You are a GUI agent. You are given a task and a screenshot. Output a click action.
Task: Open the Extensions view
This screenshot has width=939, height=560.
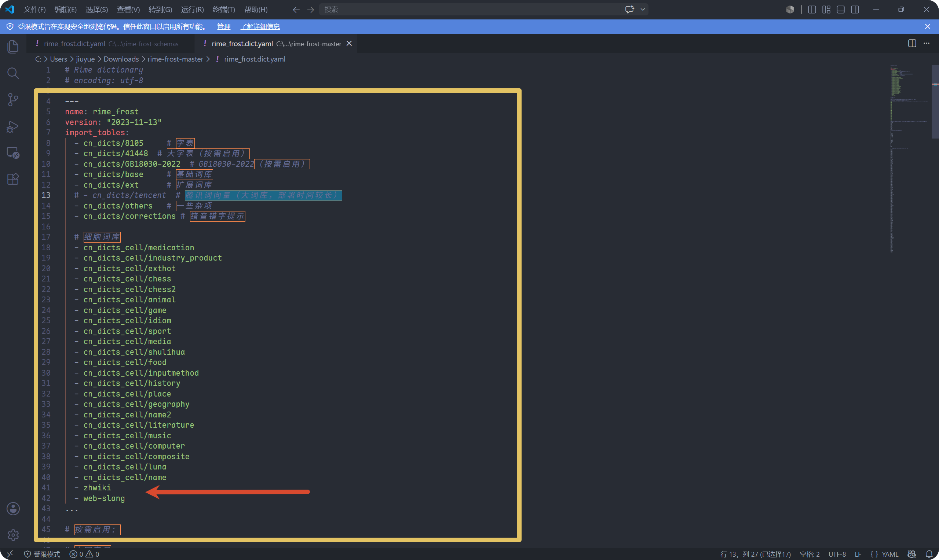(13, 179)
